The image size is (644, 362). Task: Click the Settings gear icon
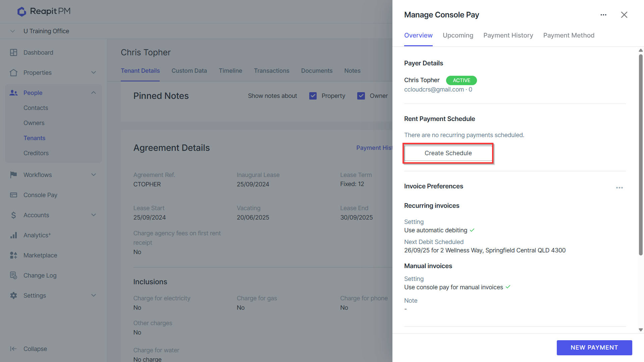click(13, 295)
